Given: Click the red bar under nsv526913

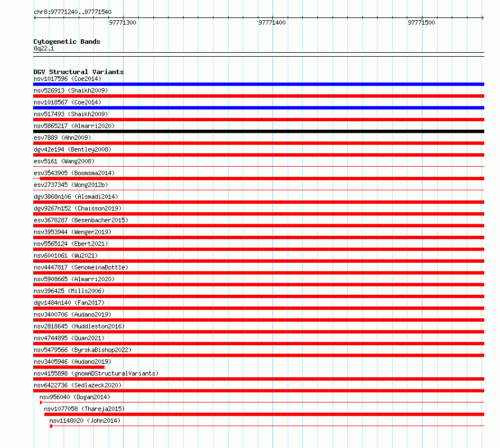Looking at the screenshot, I should tap(258, 96).
